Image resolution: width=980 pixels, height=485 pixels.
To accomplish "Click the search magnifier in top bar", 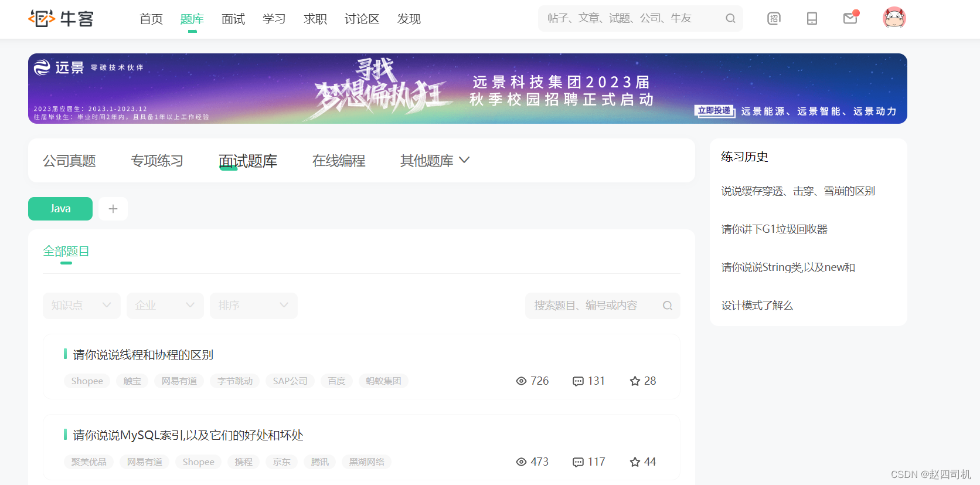I will pyautogui.click(x=730, y=18).
